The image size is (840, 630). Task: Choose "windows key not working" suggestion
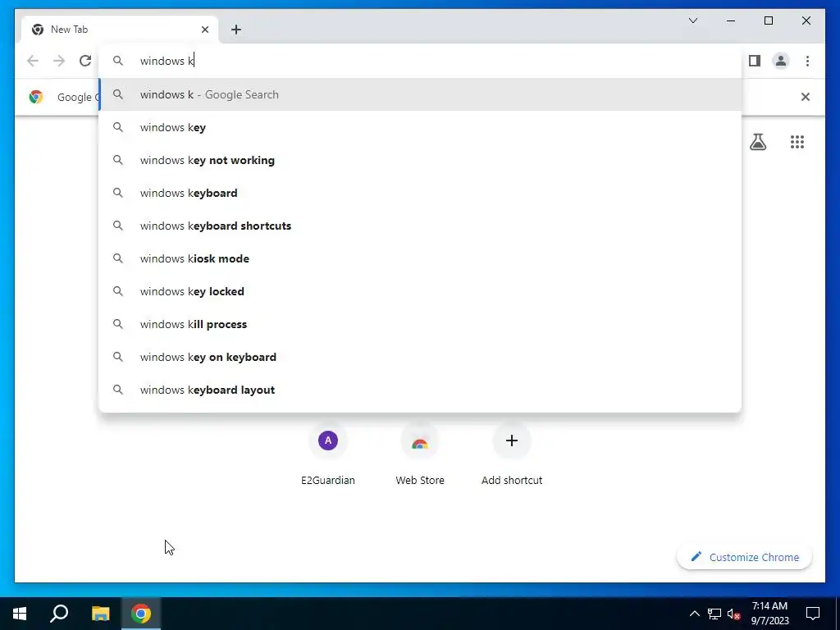click(x=420, y=160)
